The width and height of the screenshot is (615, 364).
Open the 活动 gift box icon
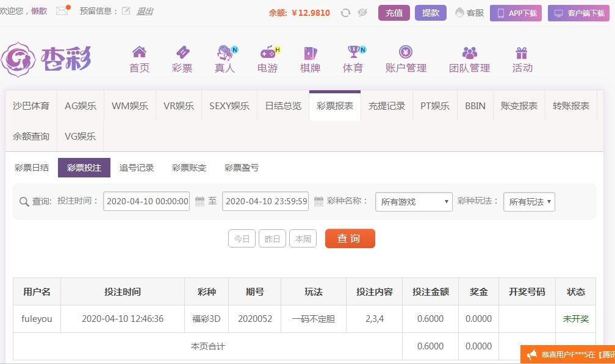(522, 52)
